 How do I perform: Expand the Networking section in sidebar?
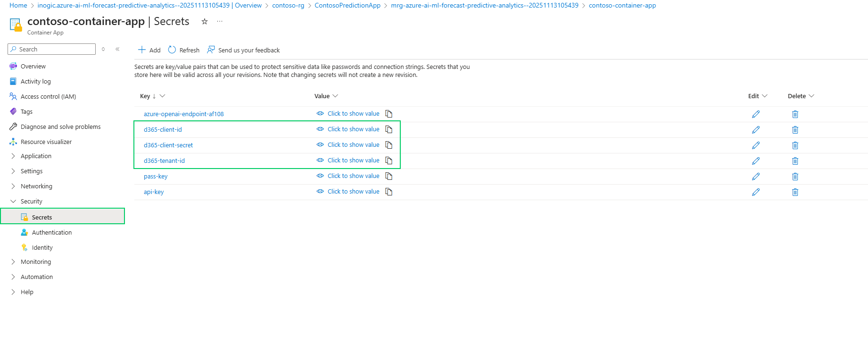[36, 186]
